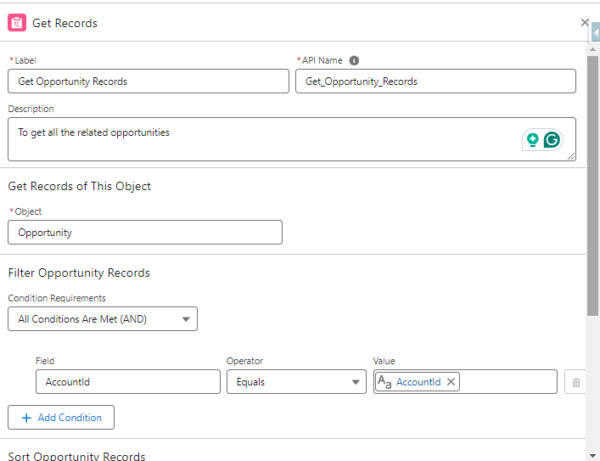Open the API Name info tooltip icon
The image size is (600, 461).
[x=354, y=60]
